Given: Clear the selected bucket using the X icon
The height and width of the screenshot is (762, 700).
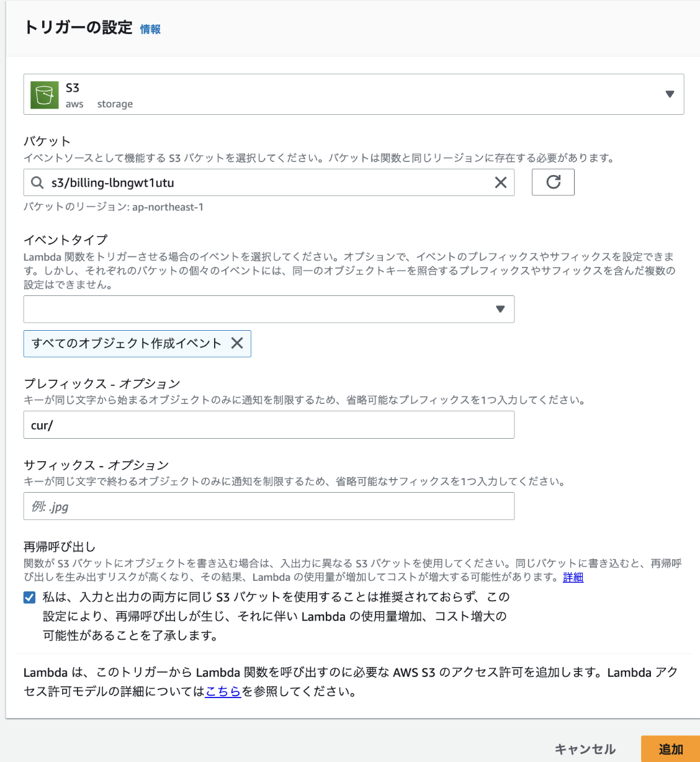Looking at the screenshot, I should (x=500, y=182).
